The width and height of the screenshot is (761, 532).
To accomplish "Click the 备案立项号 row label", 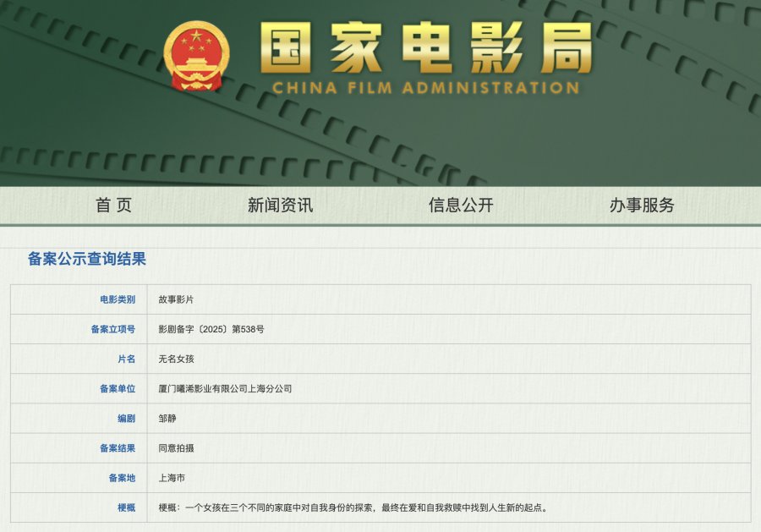I will 113,329.
